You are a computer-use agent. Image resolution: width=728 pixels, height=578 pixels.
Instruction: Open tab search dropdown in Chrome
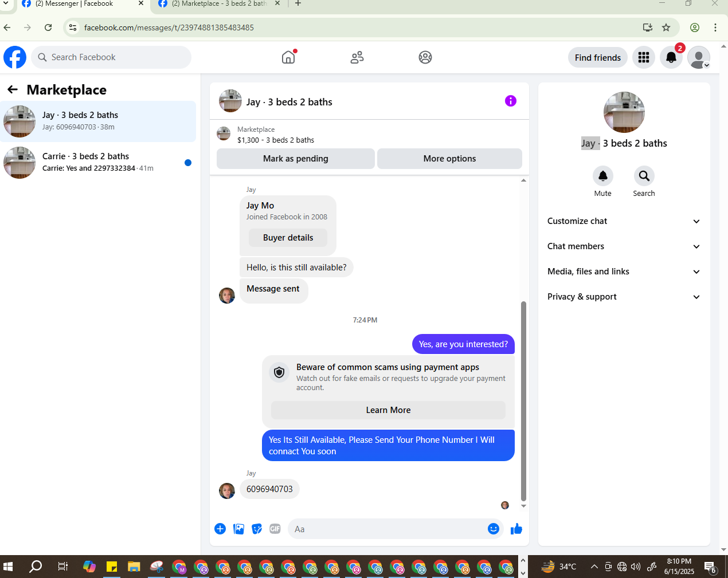pyautogui.click(x=6, y=3)
